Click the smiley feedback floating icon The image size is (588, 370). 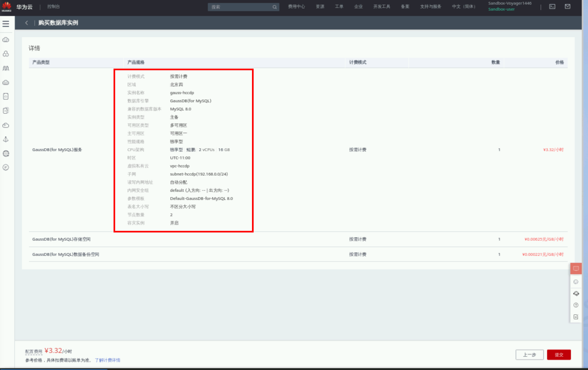(x=576, y=282)
